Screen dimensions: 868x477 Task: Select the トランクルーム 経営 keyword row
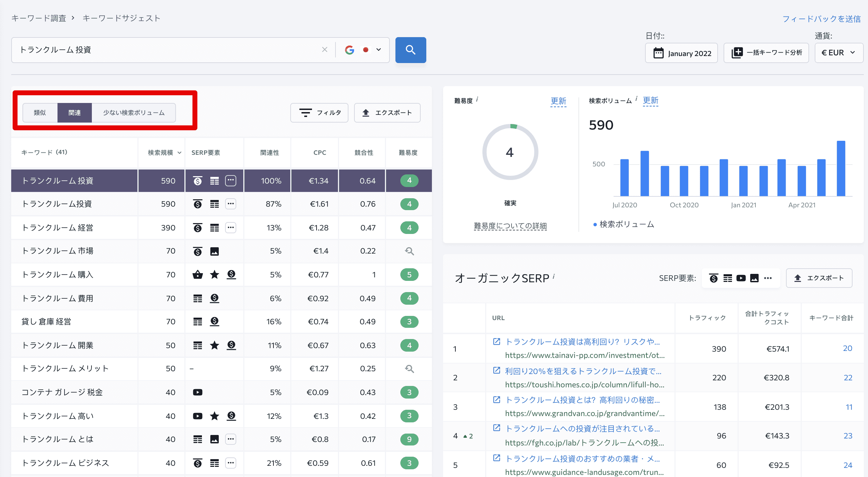tap(222, 228)
